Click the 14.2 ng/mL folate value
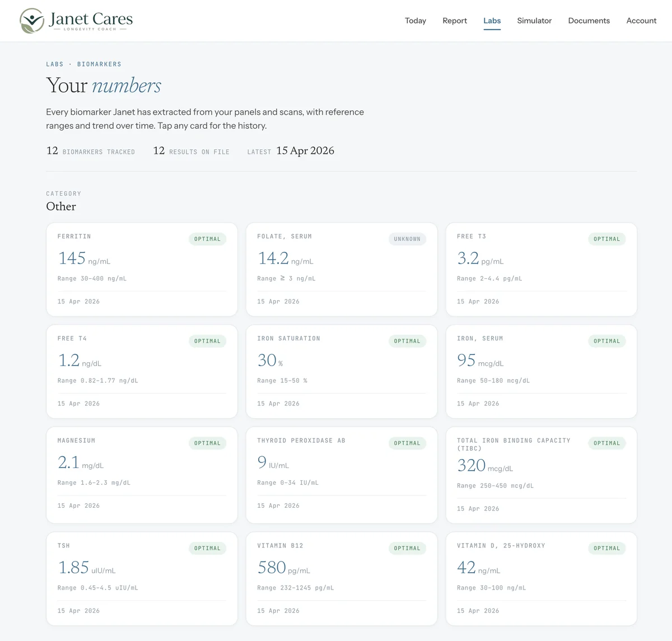The image size is (672, 641). 285,259
